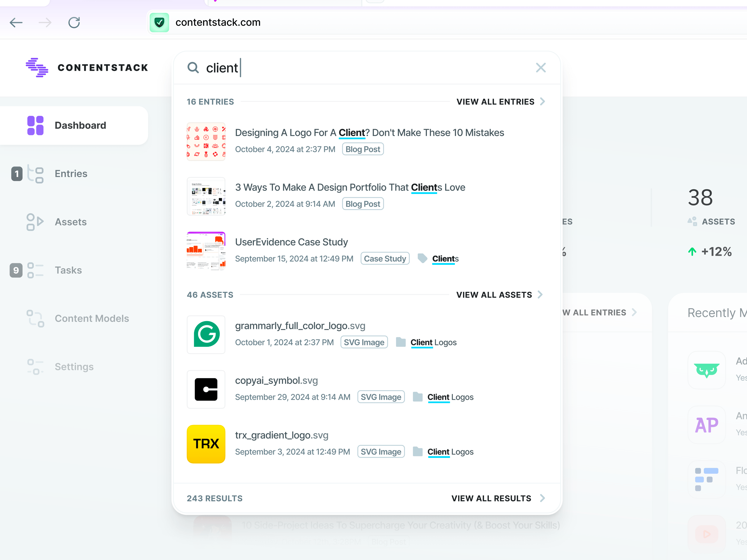Click the design portfolio thumbnail

click(206, 196)
